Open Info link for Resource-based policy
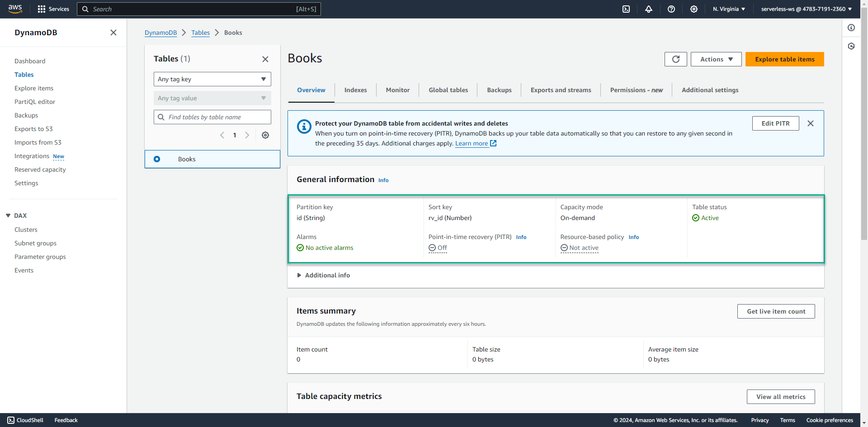868x427 pixels. 634,237
